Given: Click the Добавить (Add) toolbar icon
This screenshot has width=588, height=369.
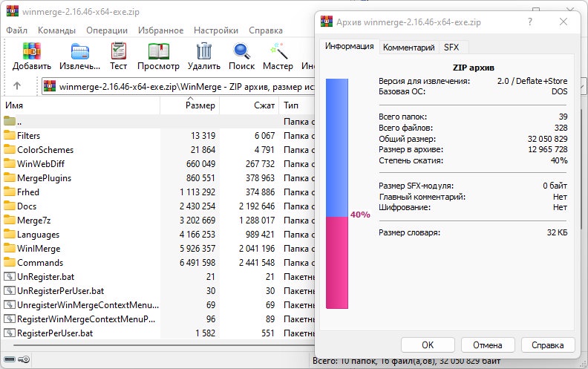Looking at the screenshot, I should tap(31, 51).
